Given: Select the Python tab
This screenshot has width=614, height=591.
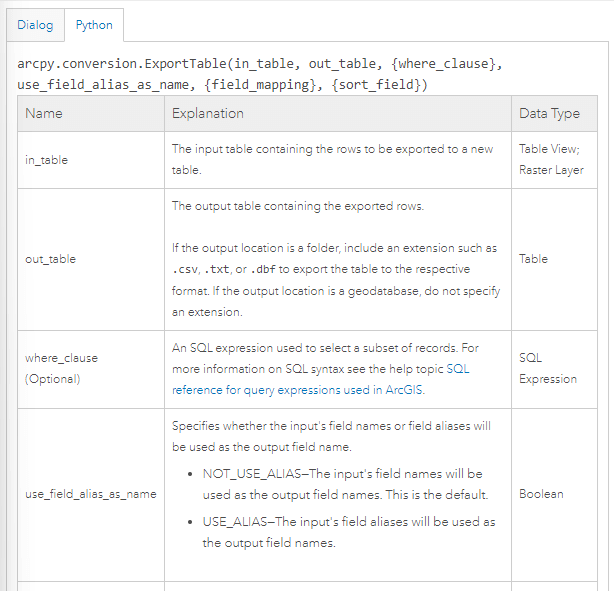Looking at the screenshot, I should [94, 24].
